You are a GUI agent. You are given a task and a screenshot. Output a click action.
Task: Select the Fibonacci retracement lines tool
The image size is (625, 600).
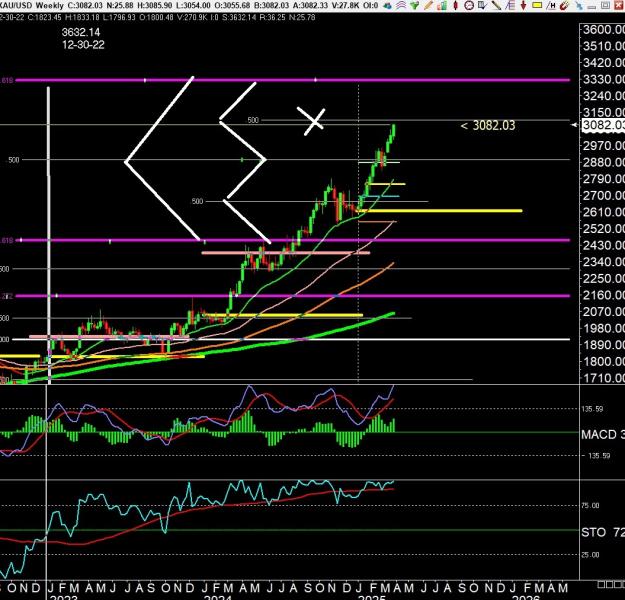coord(510,6)
